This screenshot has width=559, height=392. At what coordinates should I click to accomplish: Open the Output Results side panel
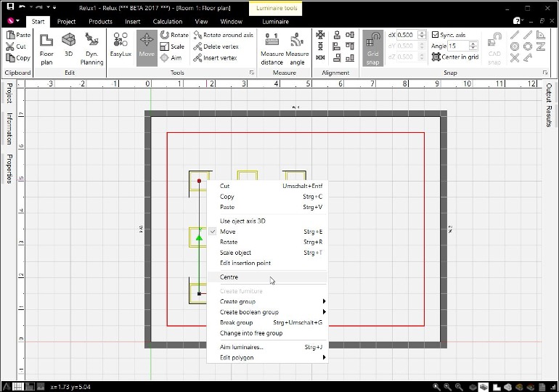click(x=549, y=105)
